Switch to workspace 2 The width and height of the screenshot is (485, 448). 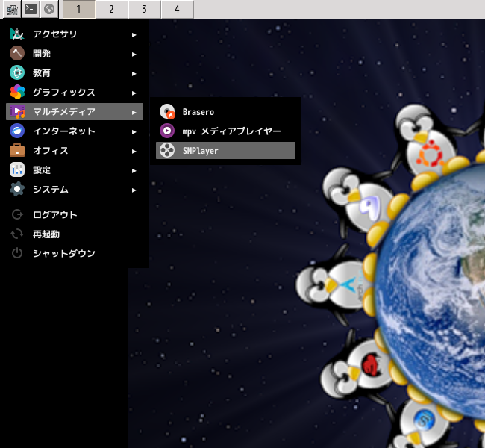[112, 9]
